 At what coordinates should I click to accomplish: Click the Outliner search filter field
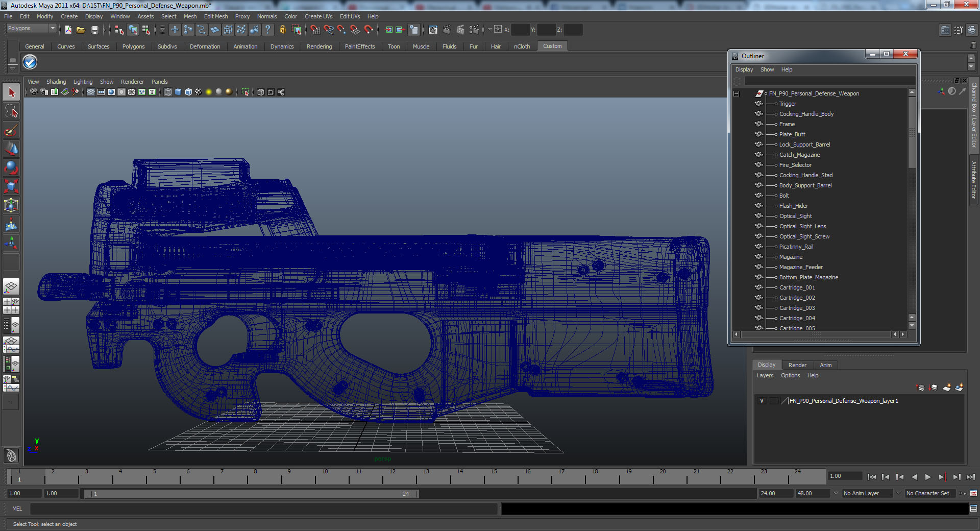(829, 81)
